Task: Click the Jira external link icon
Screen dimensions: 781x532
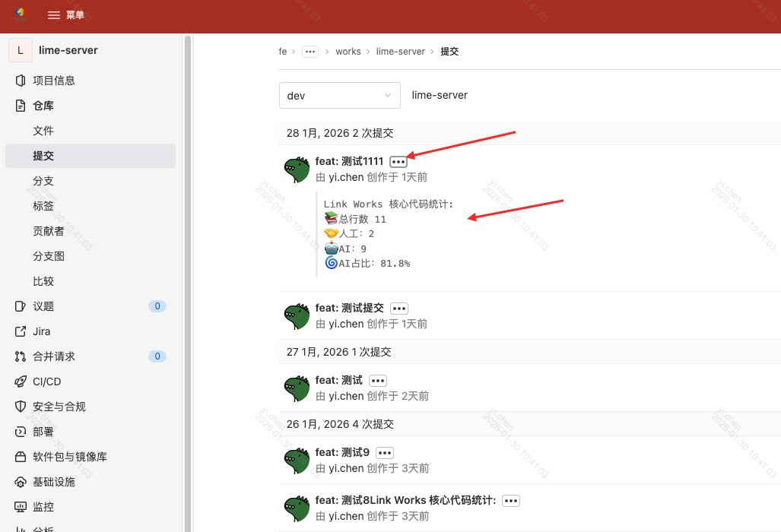Action: (21, 331)
